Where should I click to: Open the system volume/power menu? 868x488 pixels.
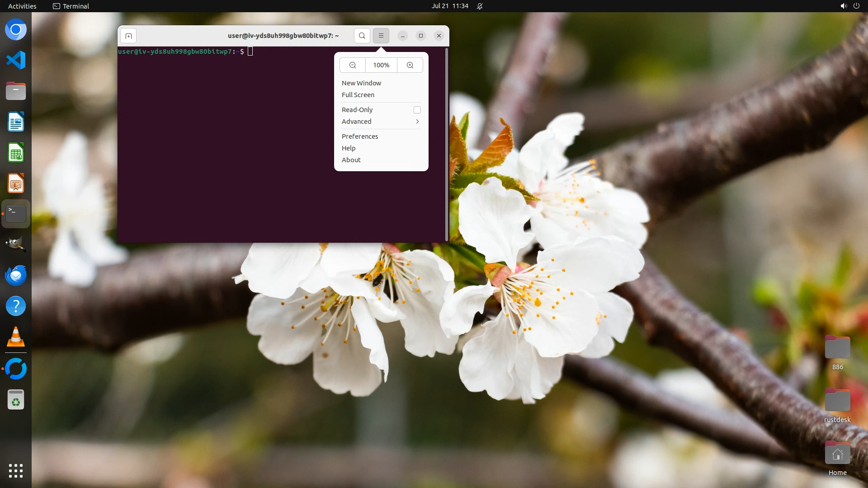(x=849, y=6)
